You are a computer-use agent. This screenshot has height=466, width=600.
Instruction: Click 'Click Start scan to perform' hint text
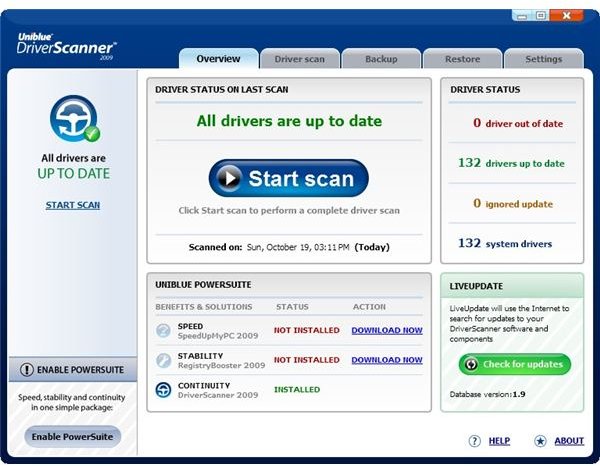(x=289, y=210)
